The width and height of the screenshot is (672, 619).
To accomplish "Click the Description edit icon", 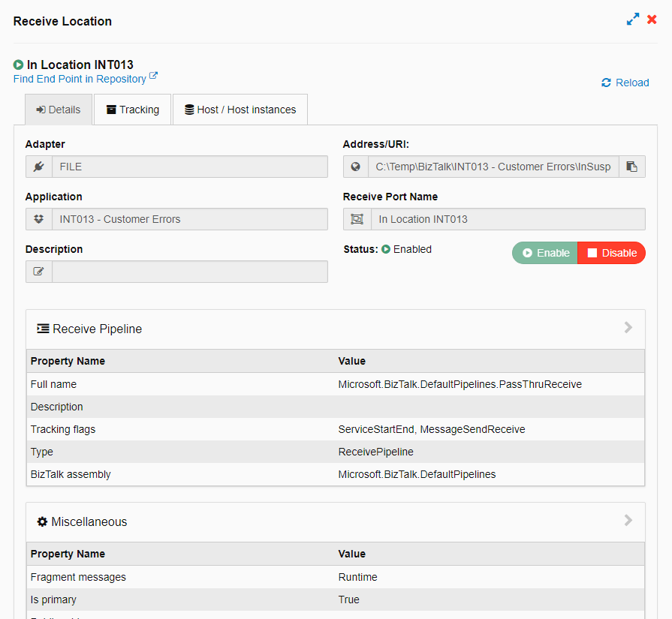I will (x=39, y=272).
